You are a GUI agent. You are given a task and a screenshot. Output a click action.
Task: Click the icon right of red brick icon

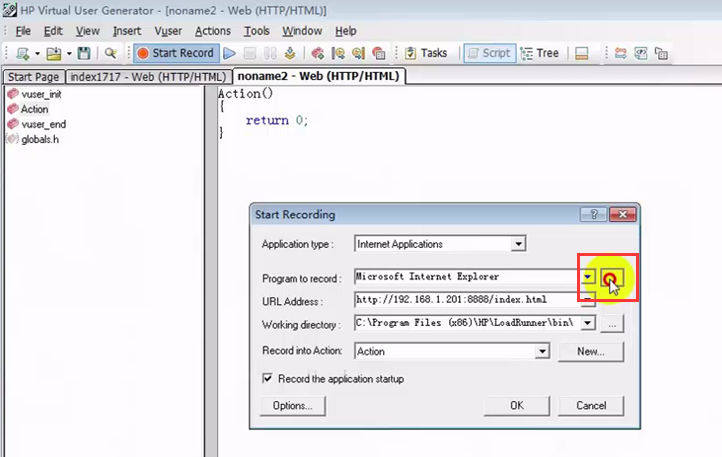[x=338, y=53]
